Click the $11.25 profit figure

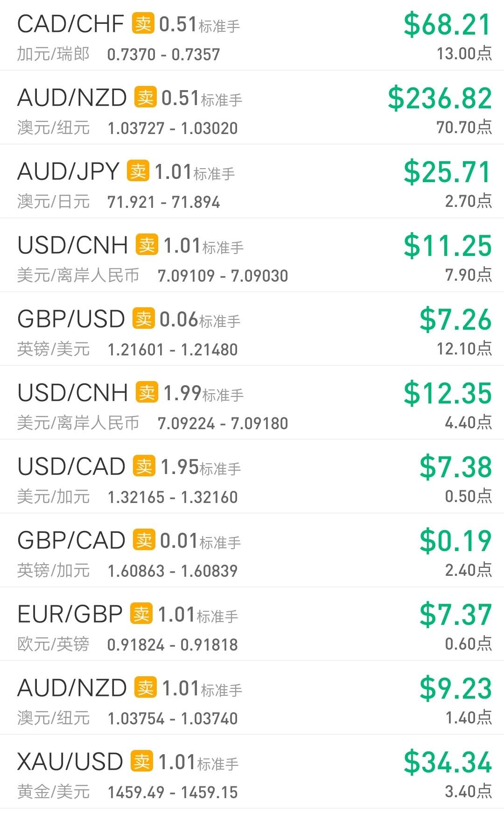[x=448, y=246]
